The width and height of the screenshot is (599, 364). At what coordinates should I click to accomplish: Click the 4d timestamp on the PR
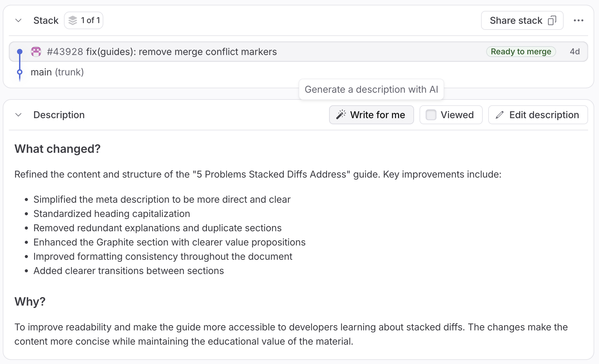click(575, 52)
